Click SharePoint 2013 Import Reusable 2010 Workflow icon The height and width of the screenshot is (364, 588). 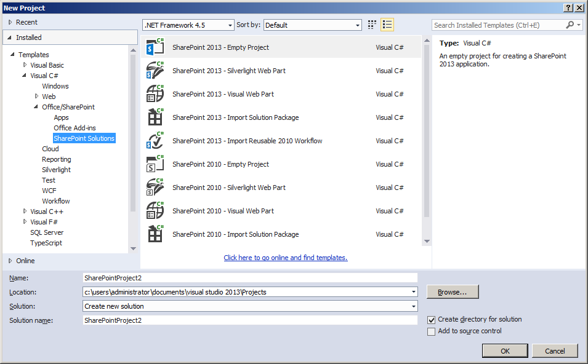tap(155, 141)
